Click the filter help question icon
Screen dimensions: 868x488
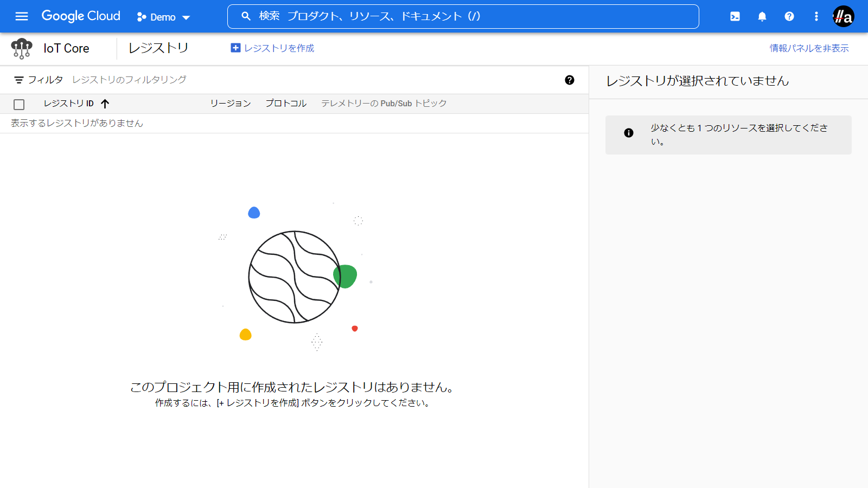pyautogui.click(x=570, y=80)
